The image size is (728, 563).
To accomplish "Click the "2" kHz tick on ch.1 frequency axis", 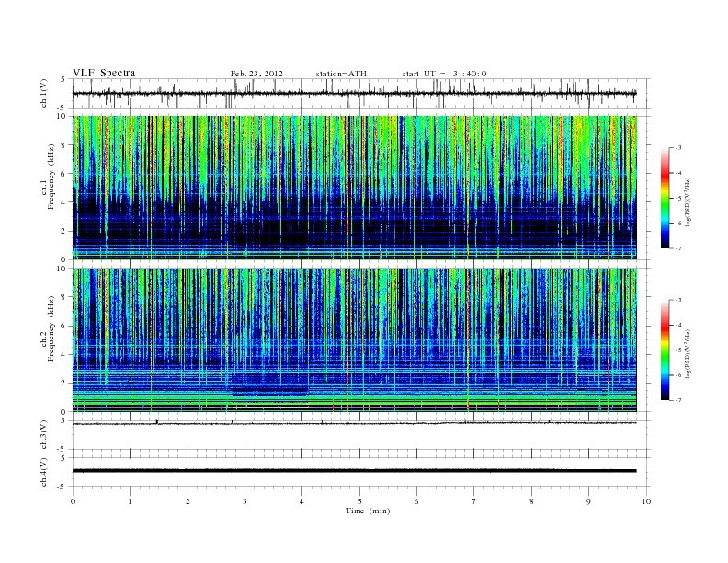I will point(64,231).
